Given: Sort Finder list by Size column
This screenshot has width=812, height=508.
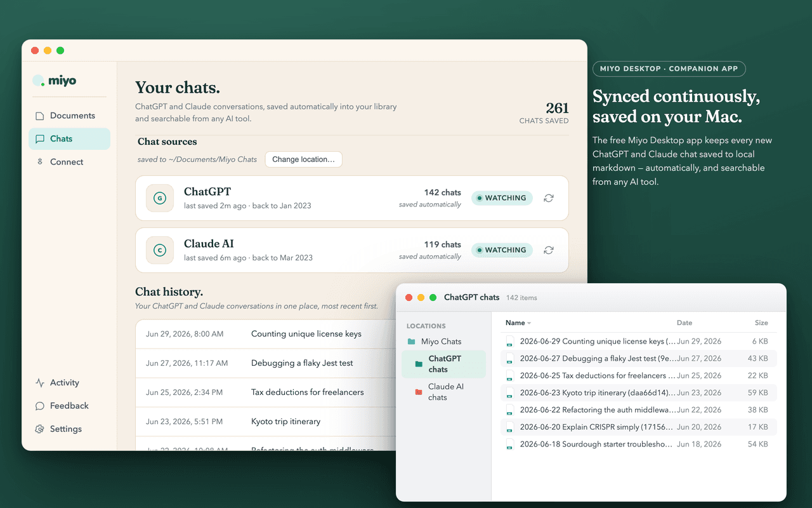Looking at the screenshot, I should tap(761, 323).
